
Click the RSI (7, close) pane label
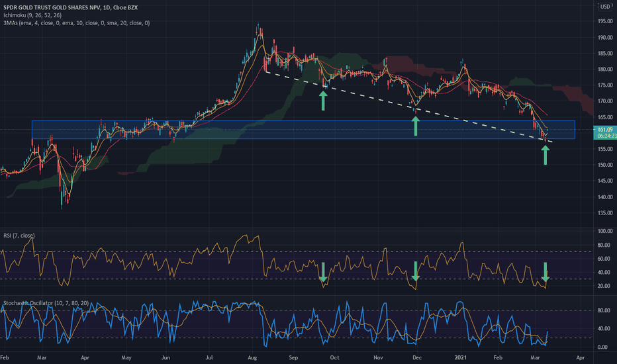click(19, 236)
